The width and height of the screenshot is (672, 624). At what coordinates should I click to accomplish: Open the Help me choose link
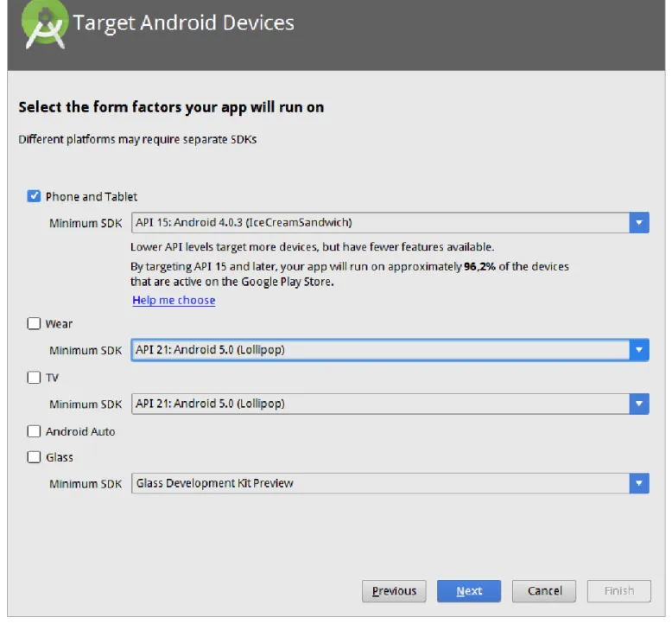[174, 300]
